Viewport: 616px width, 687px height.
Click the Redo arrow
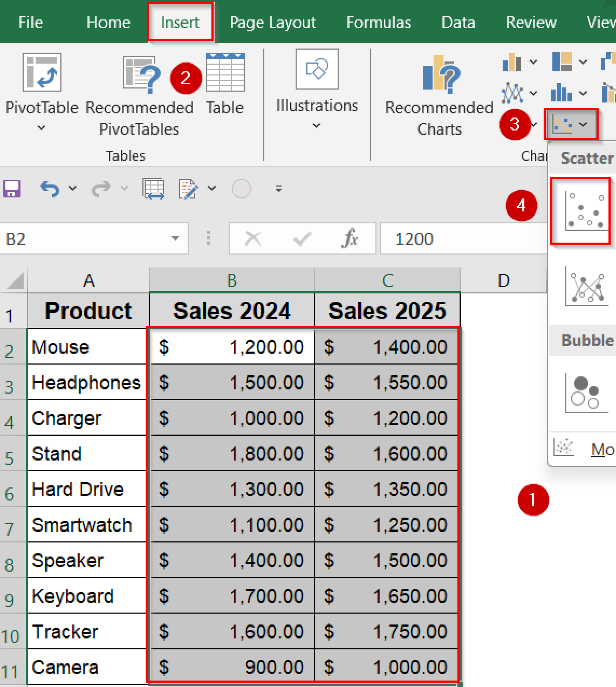[x=101, y=189]
